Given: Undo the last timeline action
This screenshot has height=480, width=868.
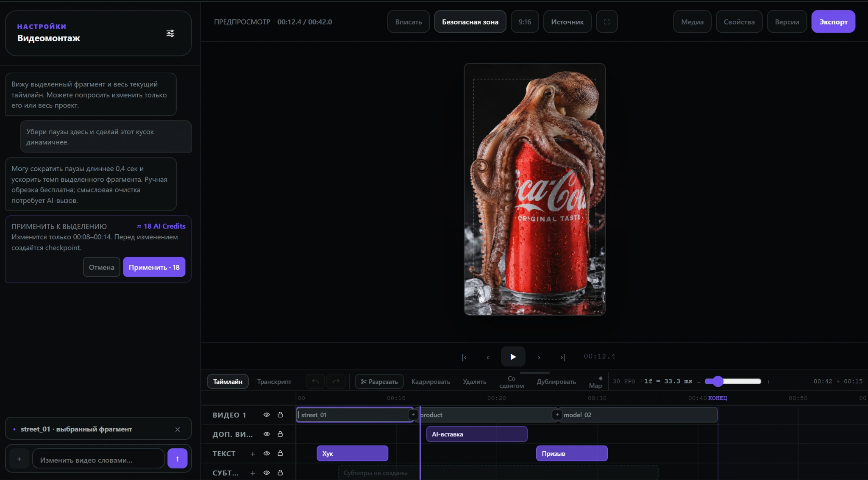Looking at the screenshot, I should pos(315,381).
